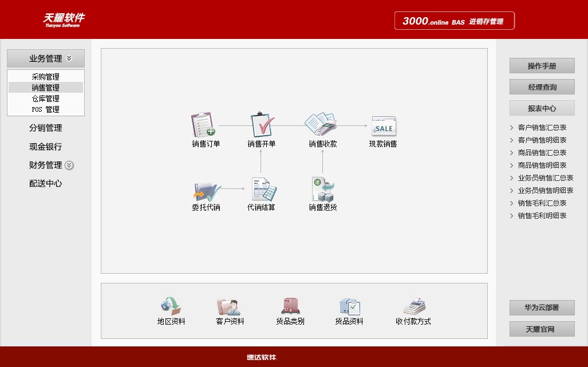
Task: Open the 代销结算 calculator sheet icon
Action: point(265,190)
